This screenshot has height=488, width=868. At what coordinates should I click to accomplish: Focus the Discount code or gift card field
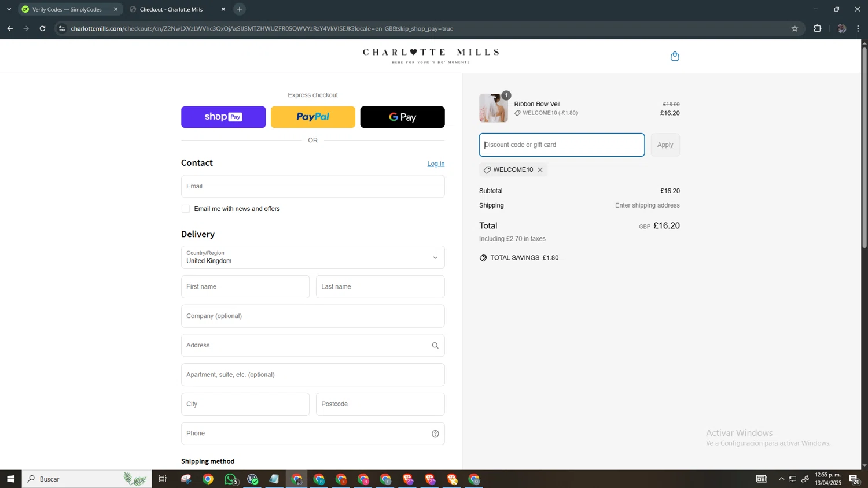[561, 145]
